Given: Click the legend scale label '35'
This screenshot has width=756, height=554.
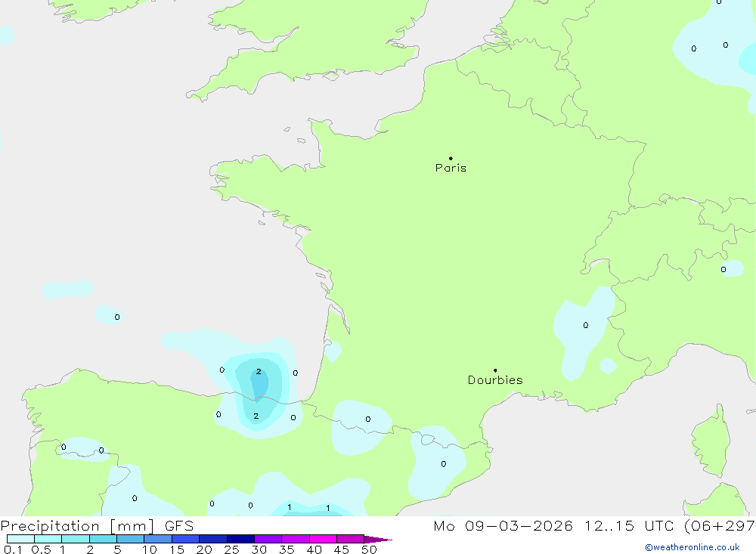Looking at the screenshot, I should coord(287,549).
